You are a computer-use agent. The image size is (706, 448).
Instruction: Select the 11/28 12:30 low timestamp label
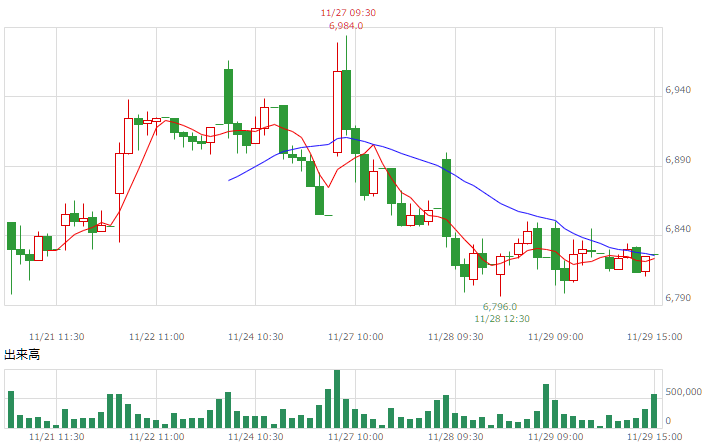click(x=502, y=319)
